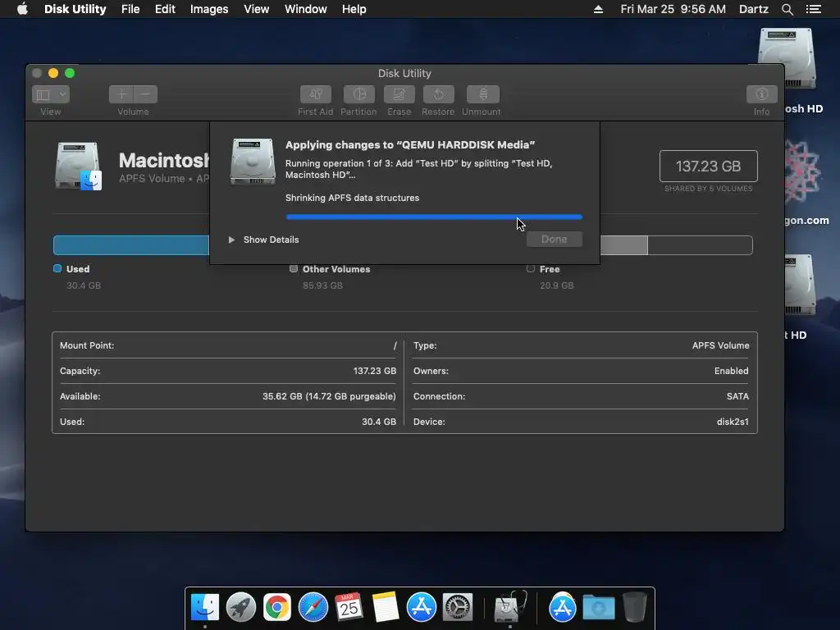
Task: Click the QEMU HARDDISK drive icon in dialog
Action: [x=253, y=162]
